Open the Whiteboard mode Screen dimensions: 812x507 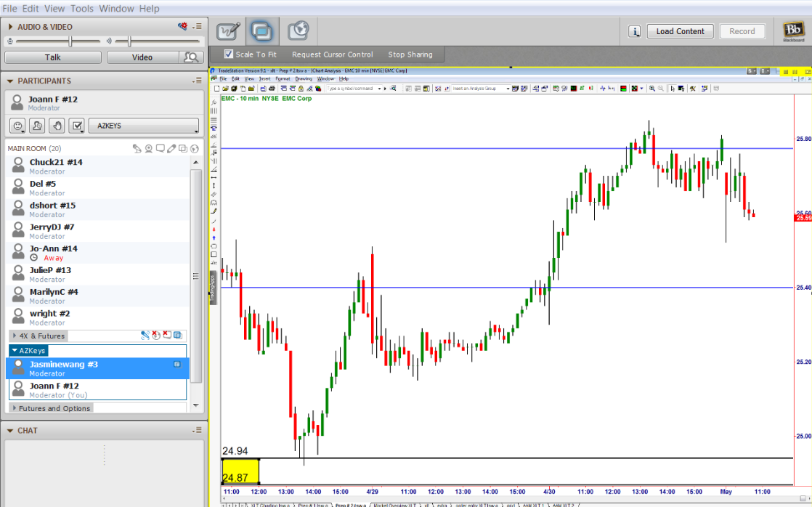(229, 31)
